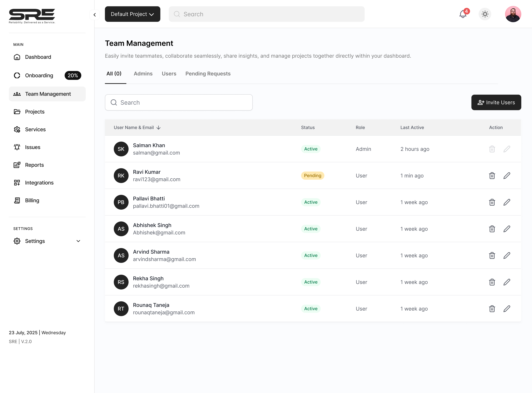
Task: Open the Billing sidebar item
Action: (x=32, y=200)
